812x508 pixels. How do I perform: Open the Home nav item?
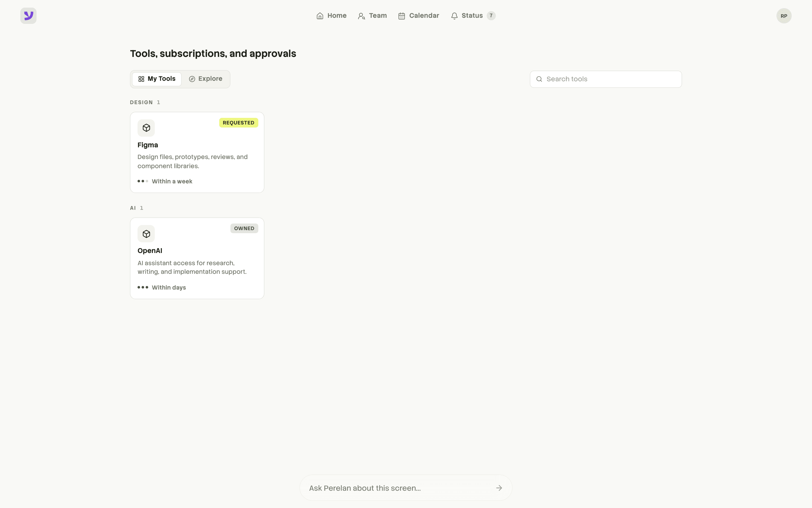331,16
